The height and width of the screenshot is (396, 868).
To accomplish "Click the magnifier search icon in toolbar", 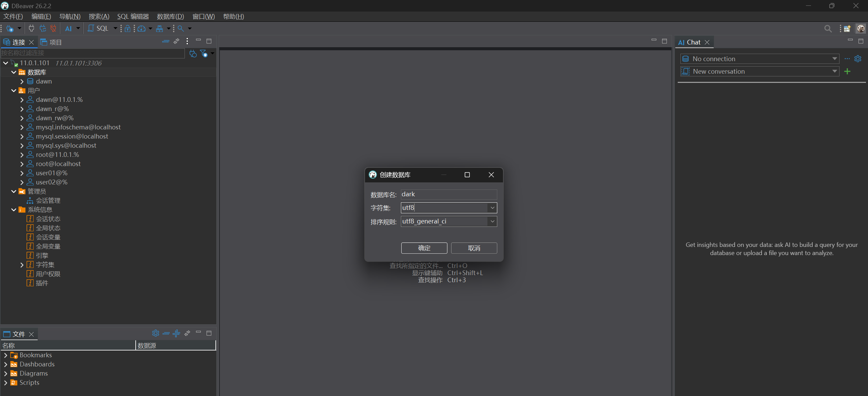I will [181, 29].
